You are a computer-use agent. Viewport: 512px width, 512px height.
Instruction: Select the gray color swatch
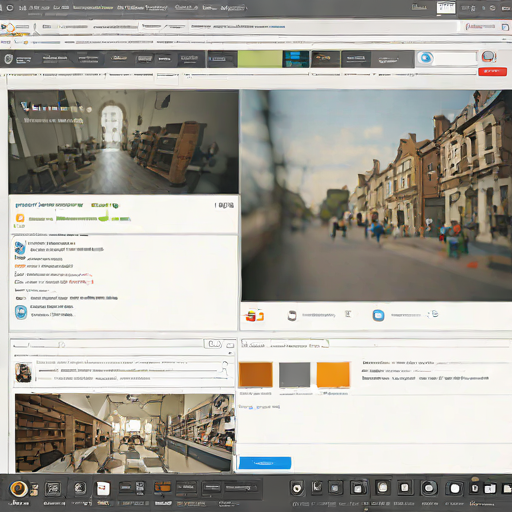(x=294, y=375)
